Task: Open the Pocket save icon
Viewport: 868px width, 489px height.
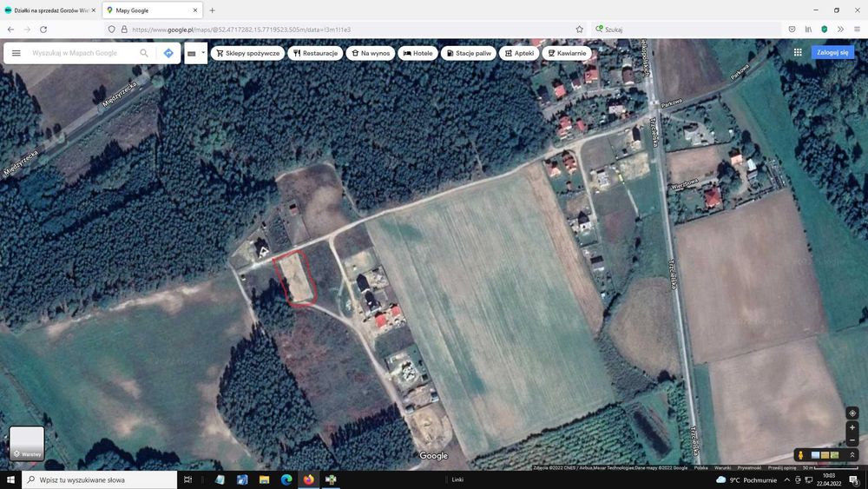Action: click(792, 30)
